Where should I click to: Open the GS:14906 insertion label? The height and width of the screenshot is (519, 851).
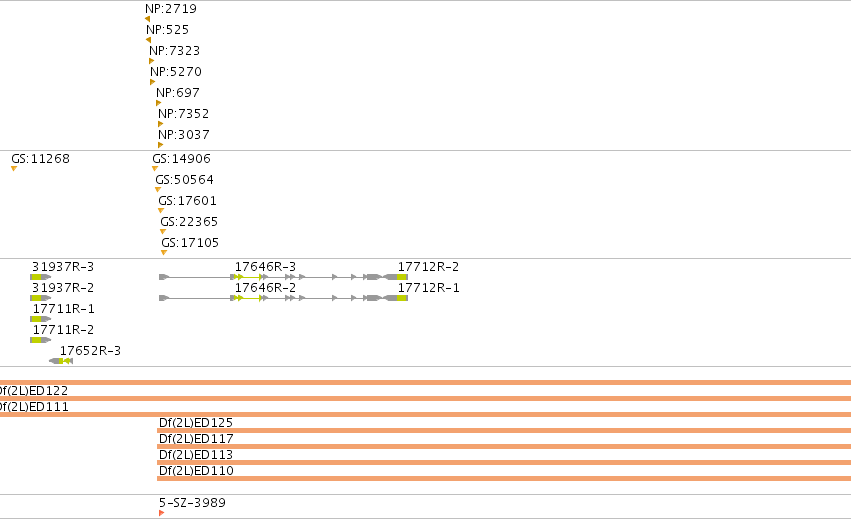tap(181, 159)
